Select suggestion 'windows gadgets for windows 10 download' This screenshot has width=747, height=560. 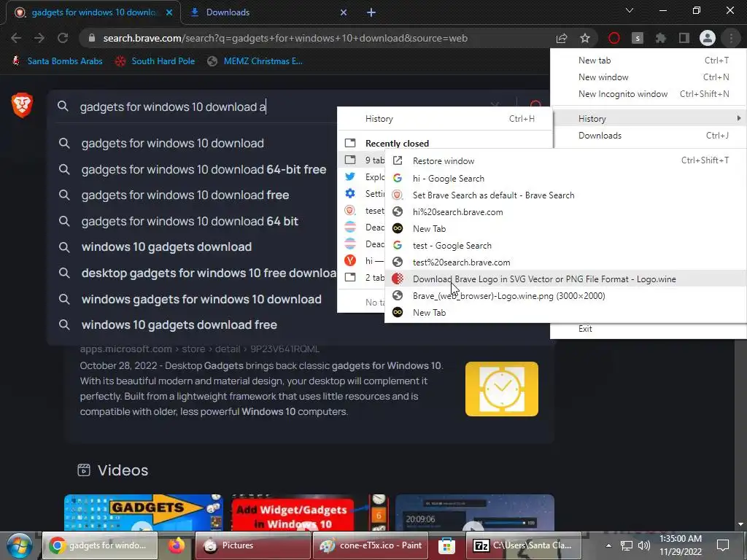pyautogui.click(x=193, y=299)
